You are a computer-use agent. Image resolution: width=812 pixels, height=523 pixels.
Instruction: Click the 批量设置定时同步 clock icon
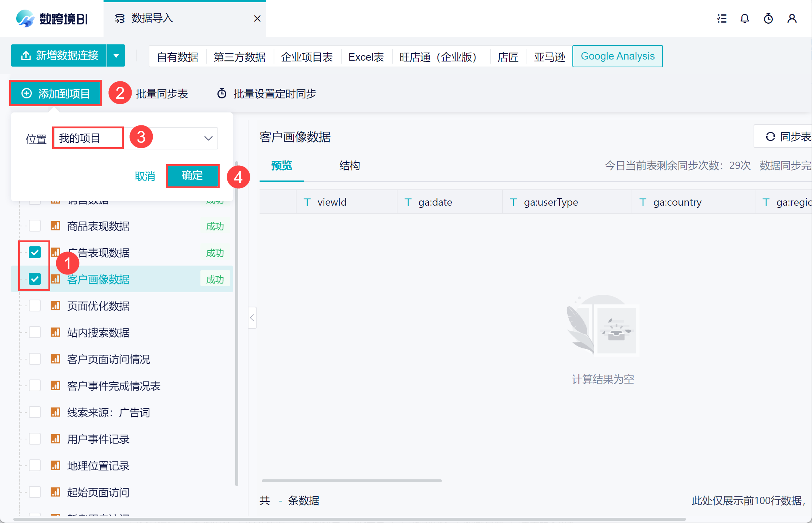pyautogui.click(x=221, y=94)
